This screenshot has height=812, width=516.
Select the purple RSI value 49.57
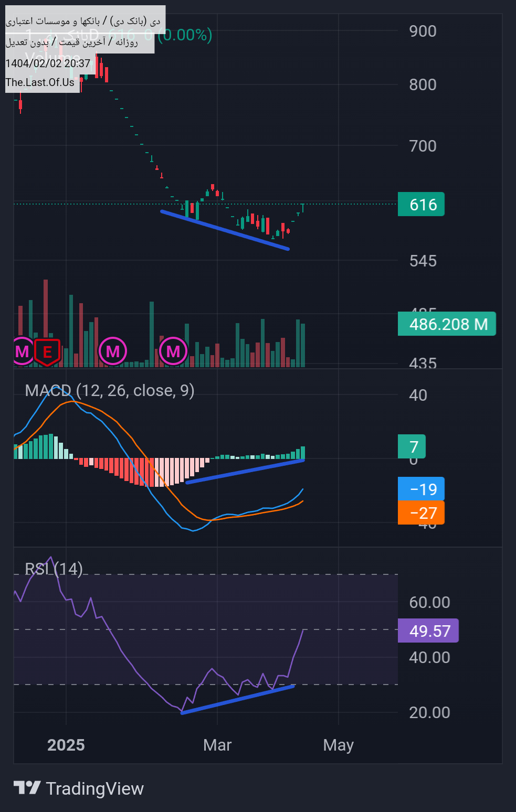[x=428, y=631]
